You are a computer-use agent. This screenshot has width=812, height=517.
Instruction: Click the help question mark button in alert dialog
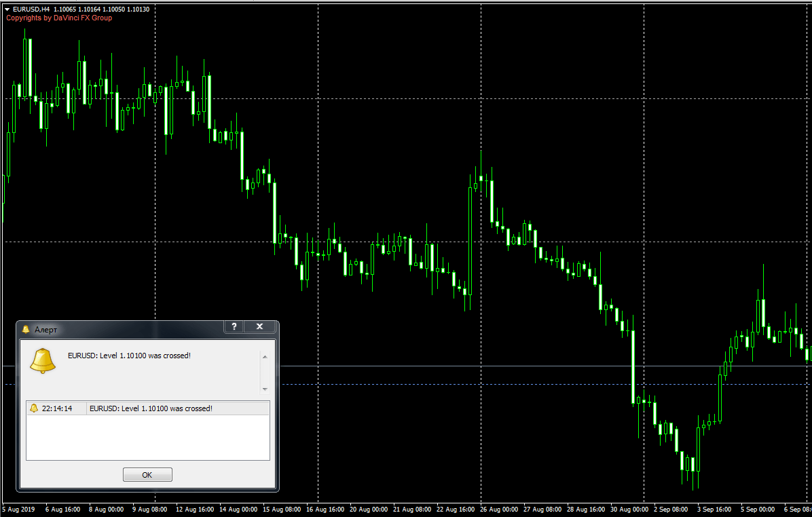click(234, 326)
